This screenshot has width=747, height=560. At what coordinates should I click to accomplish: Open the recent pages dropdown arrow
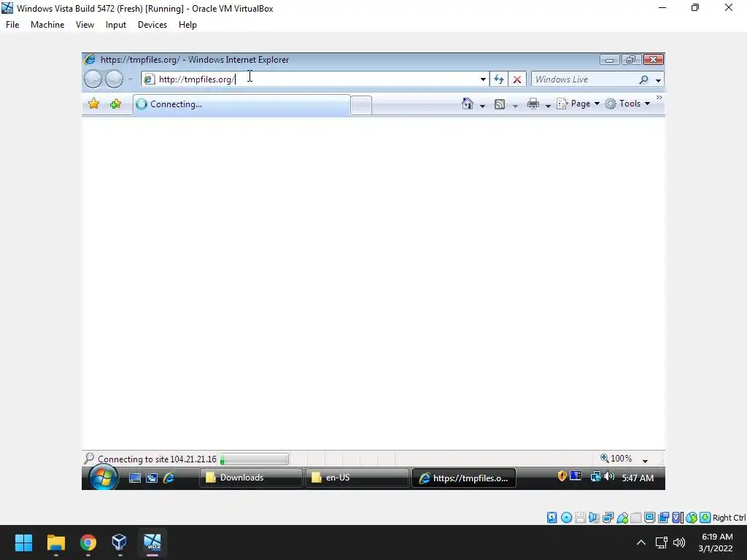130,79
